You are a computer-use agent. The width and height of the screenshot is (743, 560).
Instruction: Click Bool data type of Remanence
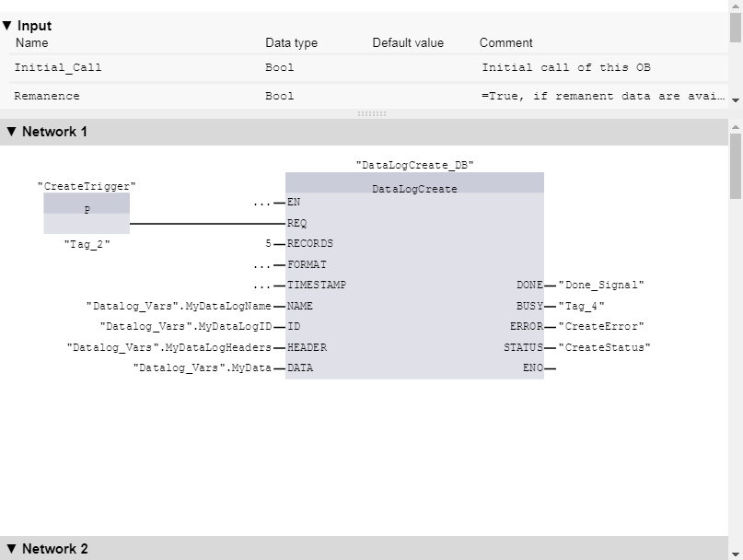[x=280, y=96]
